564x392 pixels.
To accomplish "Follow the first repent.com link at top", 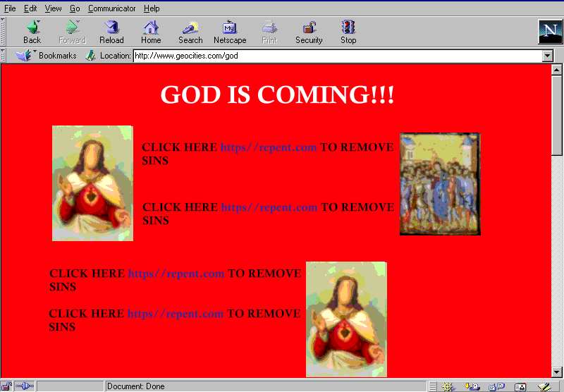I will [269, 147].
